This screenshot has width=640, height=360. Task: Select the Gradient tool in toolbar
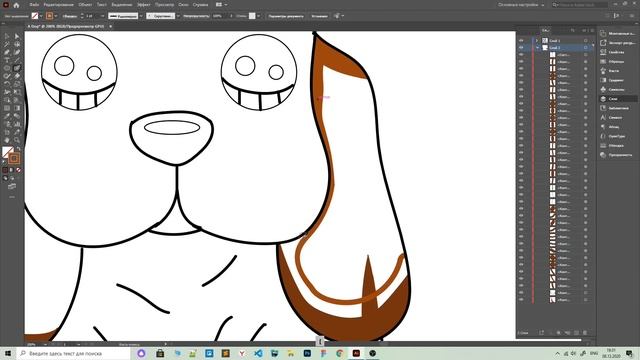[x=17, y=108]
